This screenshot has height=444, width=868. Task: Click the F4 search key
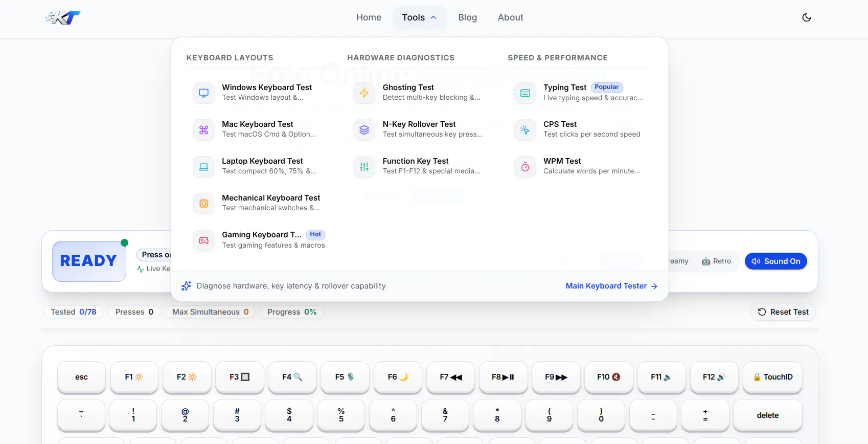(292, 378)
